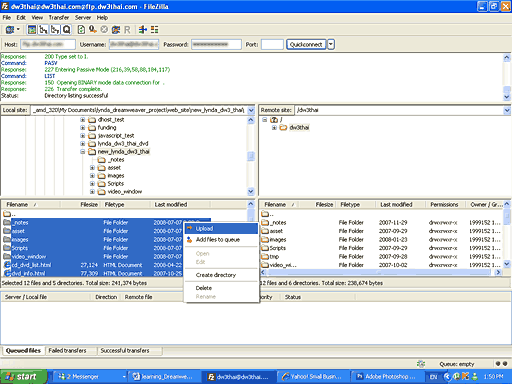Click the local tree vertical scrollbar thumb
512x384 pixels.
tap(251, 156)
